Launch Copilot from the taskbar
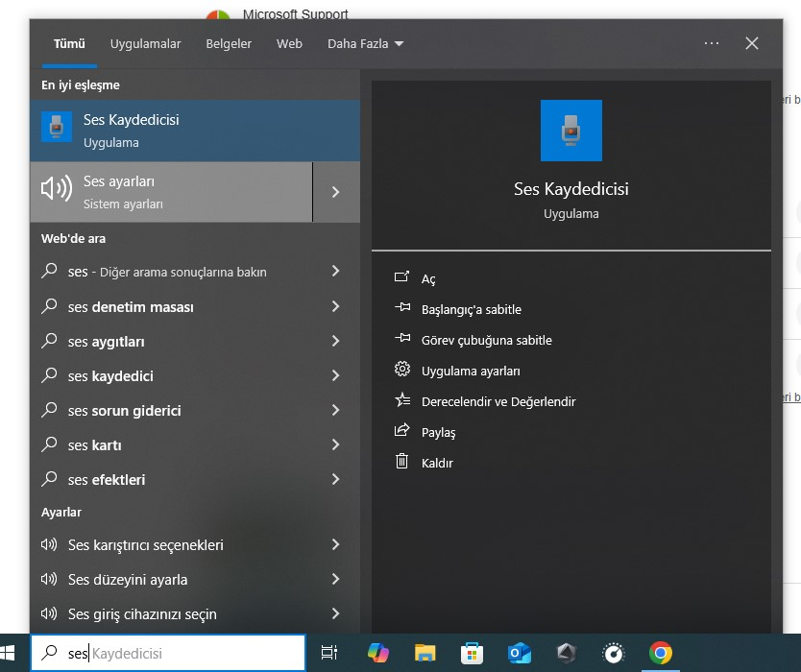The width and height of the screenshot is (801, 672). point(378,653)
